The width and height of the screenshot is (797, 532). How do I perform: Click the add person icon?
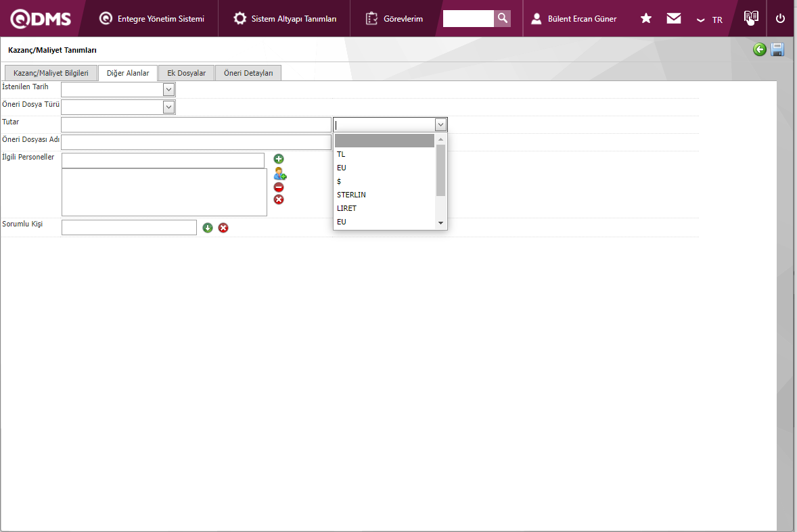click(279, 173)
